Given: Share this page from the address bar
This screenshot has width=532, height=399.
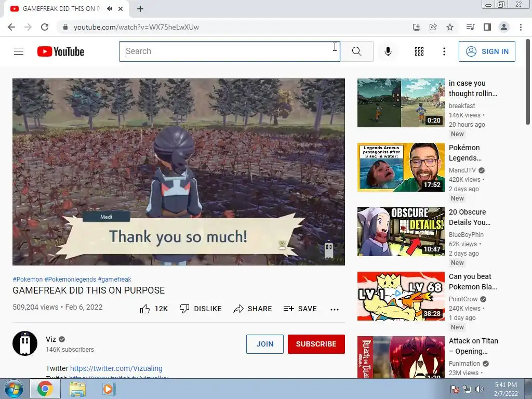Looking at the screenshot, I should pyautogui.click(x=433, y=27).
